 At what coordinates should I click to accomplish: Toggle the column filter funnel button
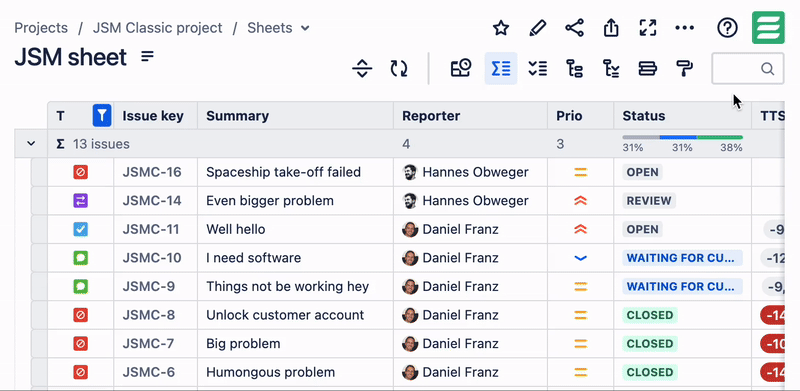point(102,116)
